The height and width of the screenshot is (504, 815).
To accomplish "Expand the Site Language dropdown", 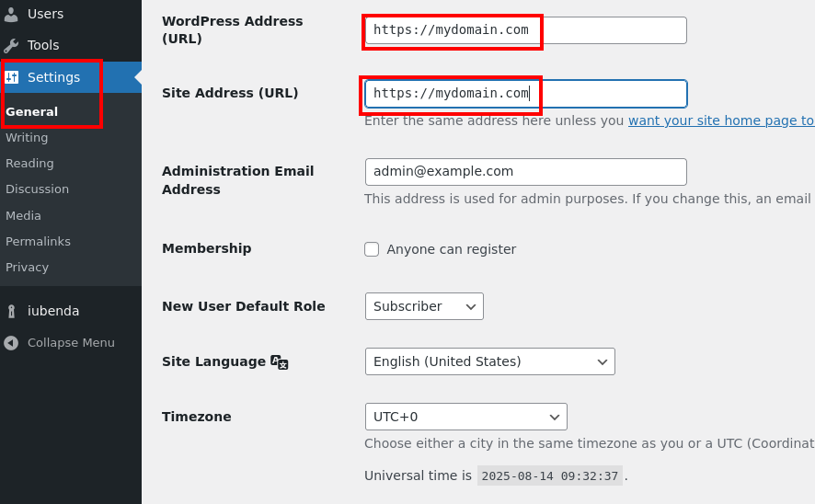I will click(489, 361).
